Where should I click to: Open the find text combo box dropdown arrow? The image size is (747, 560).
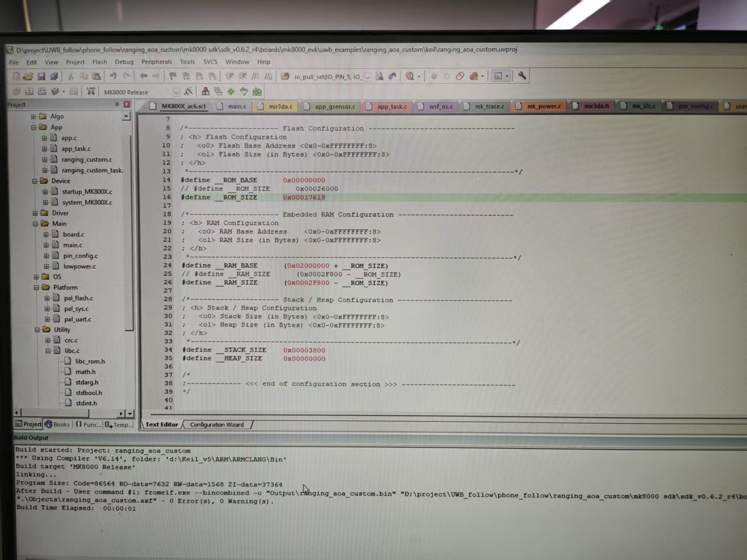click(x=367, y=77)
